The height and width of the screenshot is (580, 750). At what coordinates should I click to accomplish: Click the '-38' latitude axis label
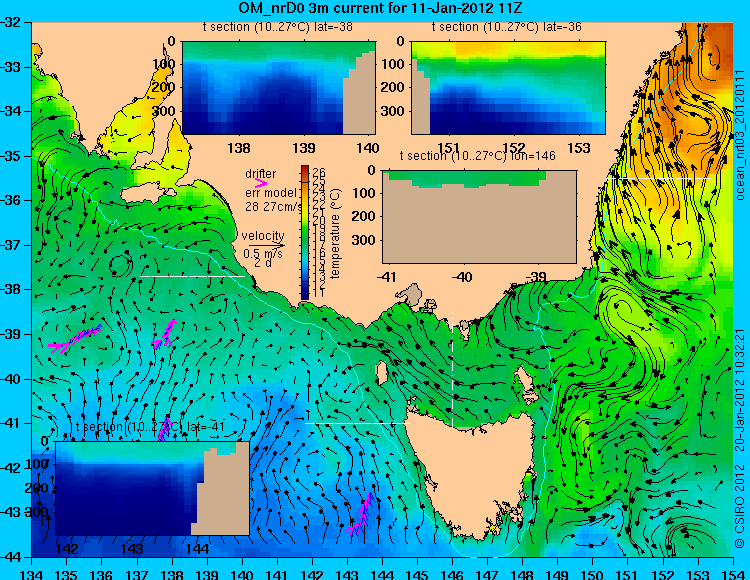coord(11,290)
